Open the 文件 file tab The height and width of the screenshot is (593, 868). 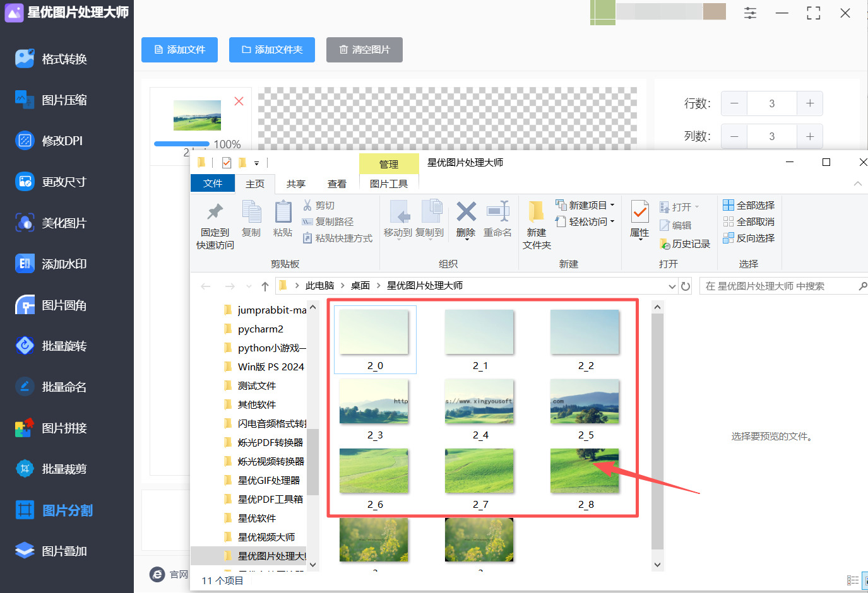click(213, 184)
